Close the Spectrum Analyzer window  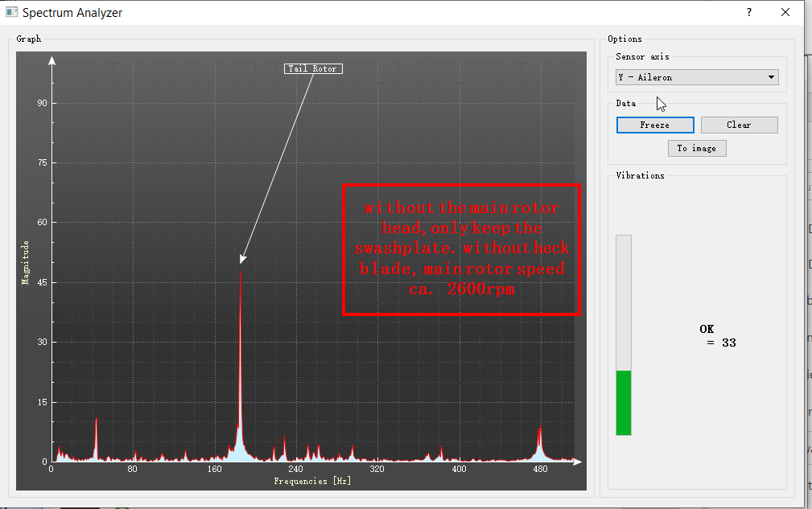pos(785,13)
